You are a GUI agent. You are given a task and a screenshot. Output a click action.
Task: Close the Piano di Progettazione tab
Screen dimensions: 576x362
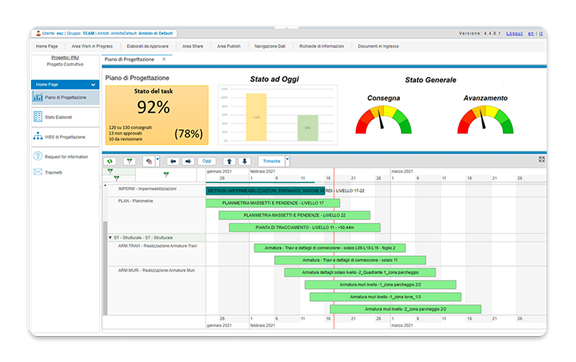tap(164, 59)
